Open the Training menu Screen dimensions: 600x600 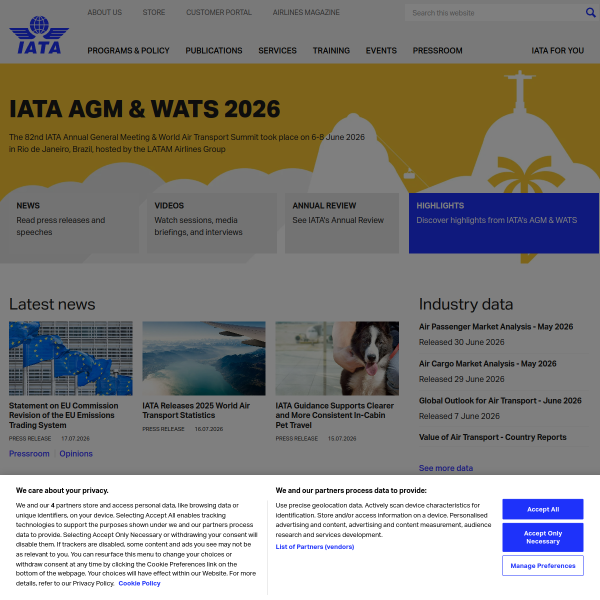pos(331,51)
